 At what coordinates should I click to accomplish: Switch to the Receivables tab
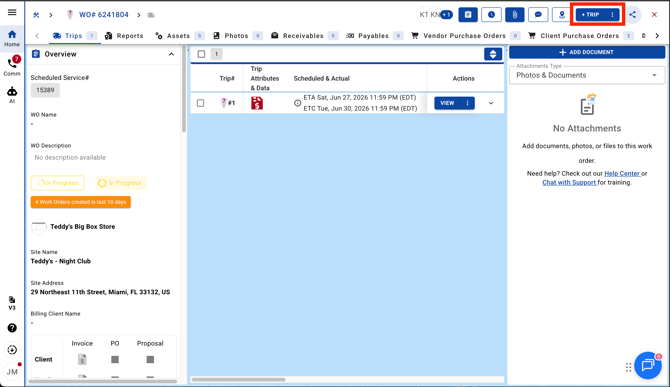pyautogui.click(x=304, y=36)
